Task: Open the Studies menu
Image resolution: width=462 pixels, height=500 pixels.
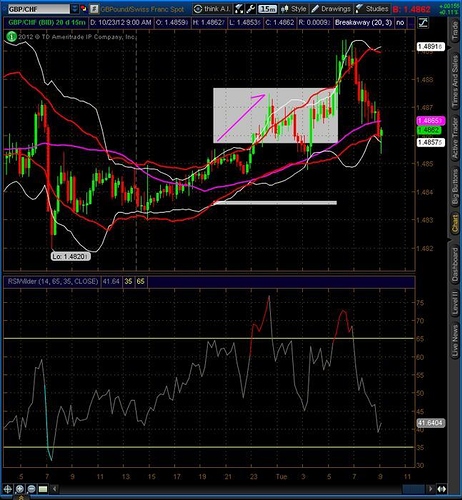Action: click(373, 9)
